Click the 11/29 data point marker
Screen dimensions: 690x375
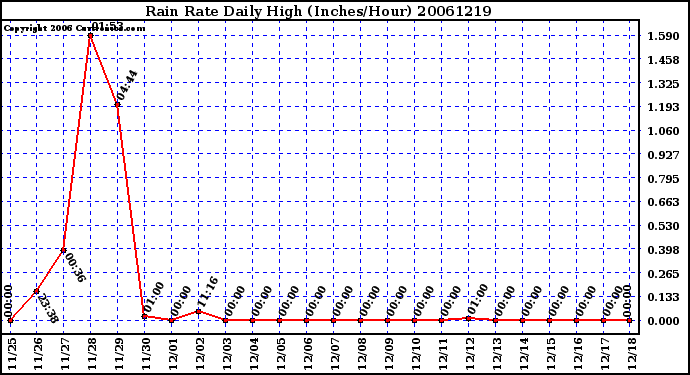pyautogui.click(x=117, y=104)
